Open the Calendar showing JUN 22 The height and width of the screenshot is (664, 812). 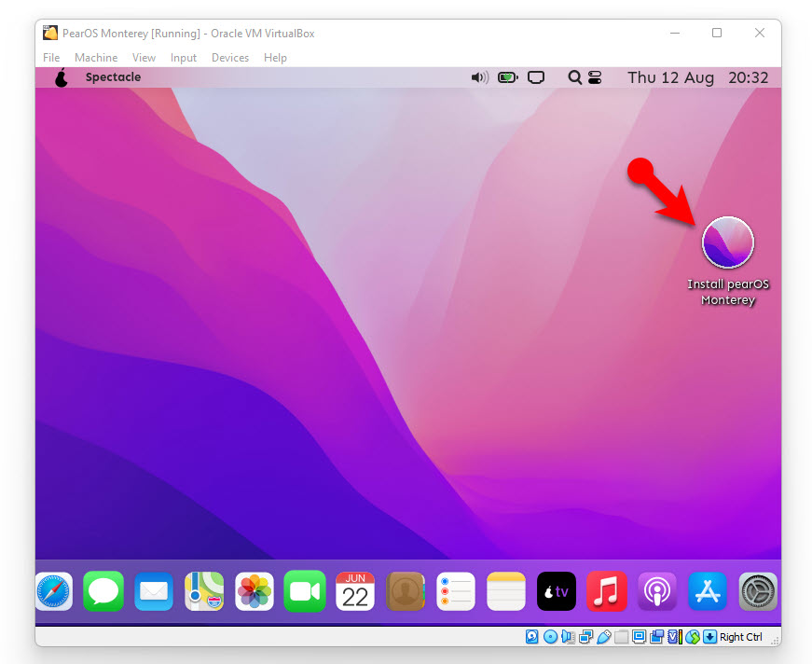[x=355, y=591]
